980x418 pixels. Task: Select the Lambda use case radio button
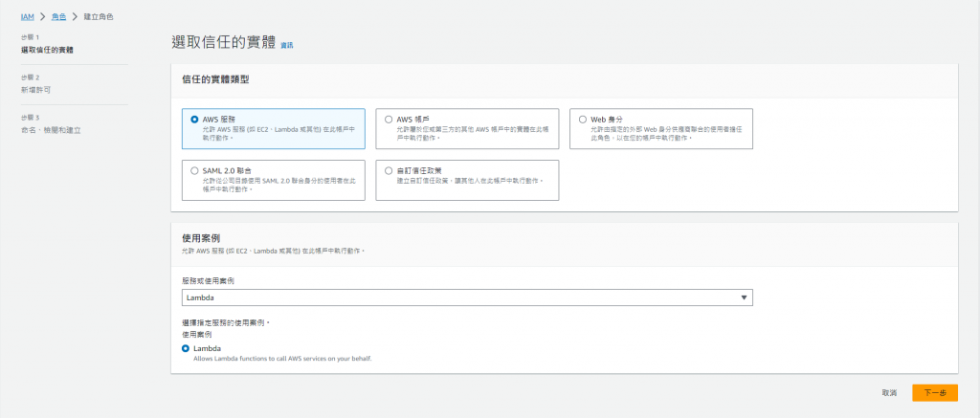pos(186,348)
